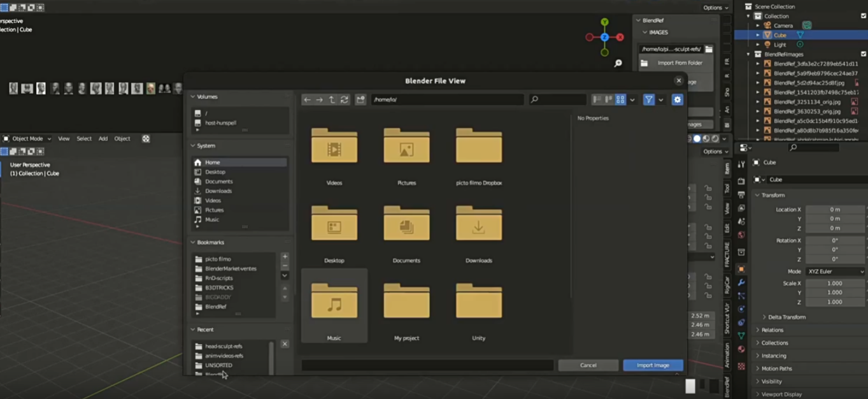Open the Tool properties tab icon

[x=741, y=164]
